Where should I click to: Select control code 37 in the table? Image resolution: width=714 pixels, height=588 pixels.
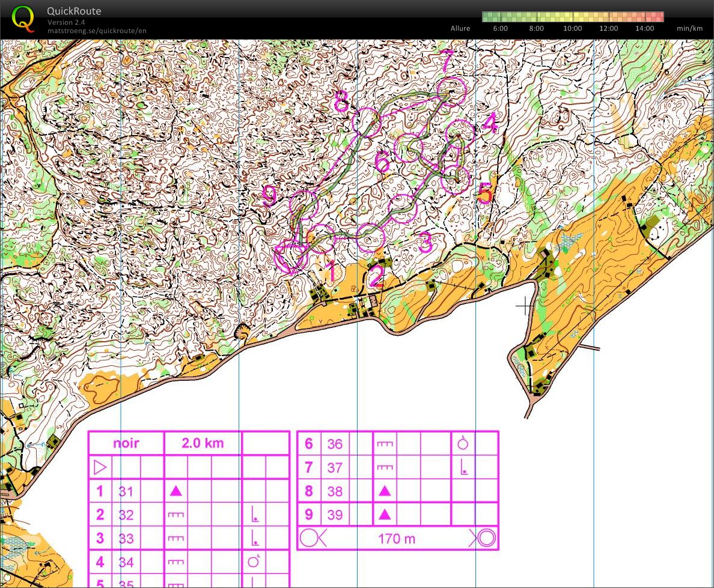click(335, 467)
